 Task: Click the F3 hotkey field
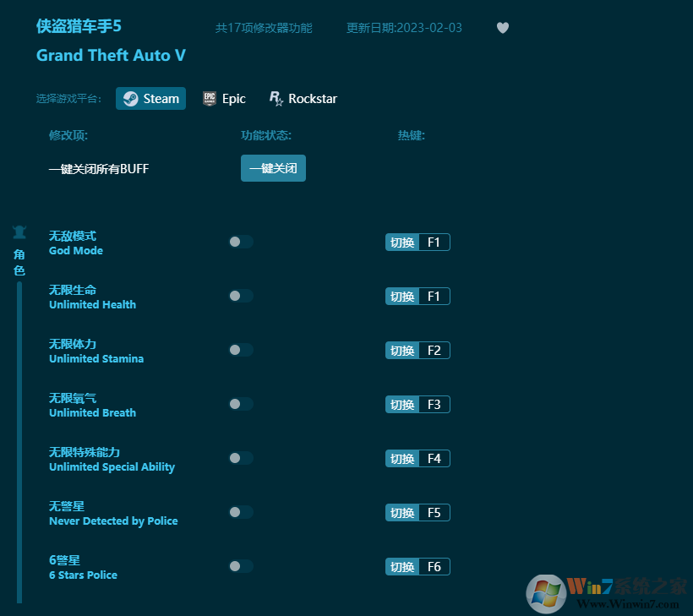pos(434,405)
